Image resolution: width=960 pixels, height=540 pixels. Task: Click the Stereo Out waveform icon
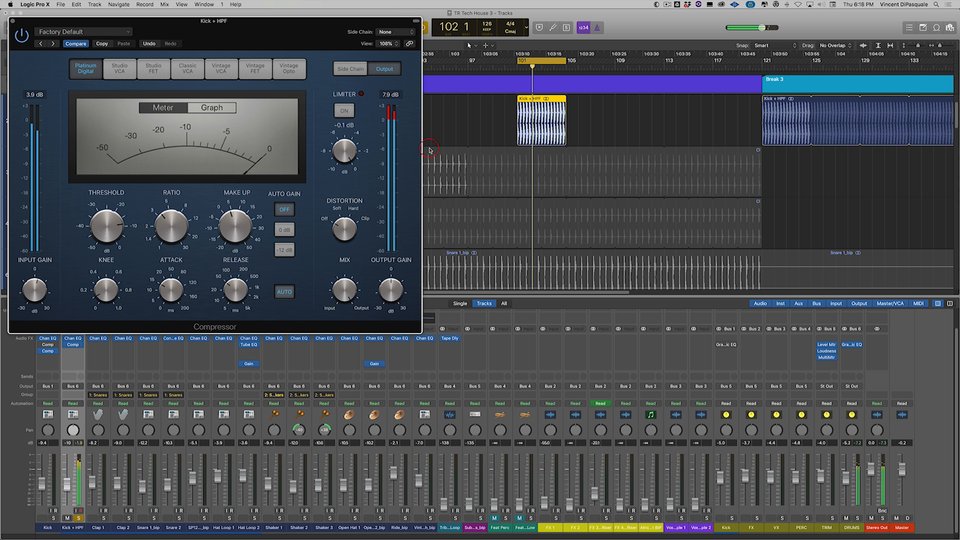[877, 415]
